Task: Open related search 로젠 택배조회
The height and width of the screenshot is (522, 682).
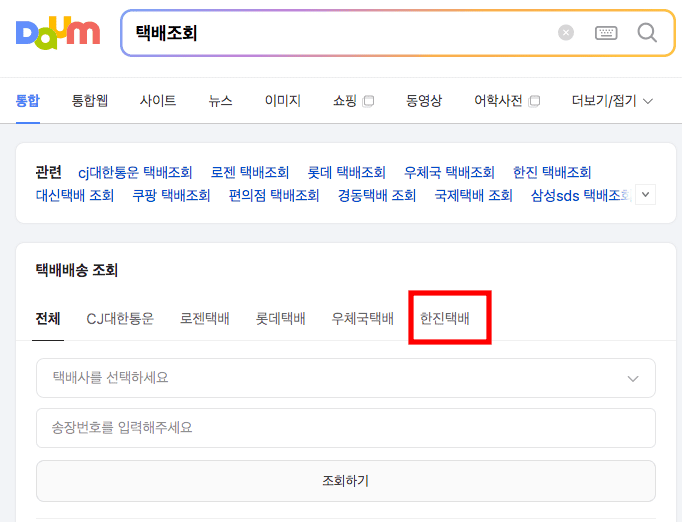Action: (250, 173)
